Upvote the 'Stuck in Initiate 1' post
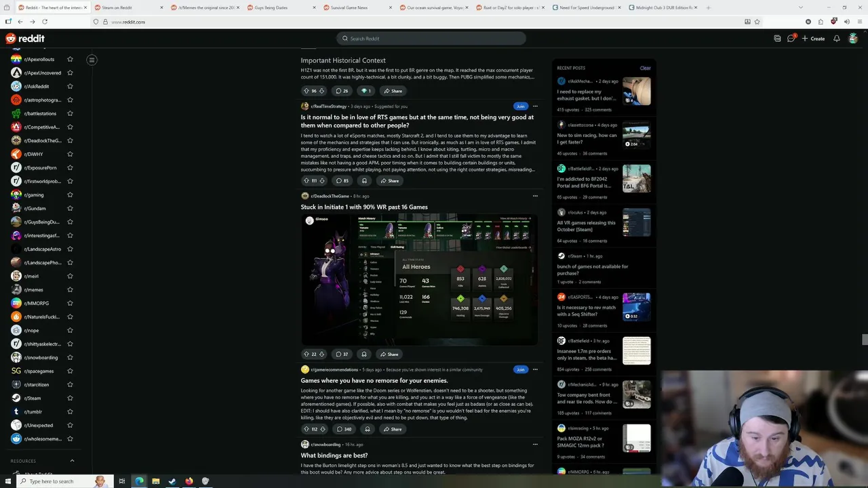Viewport: 868px width, 488px height. (307, 354)
